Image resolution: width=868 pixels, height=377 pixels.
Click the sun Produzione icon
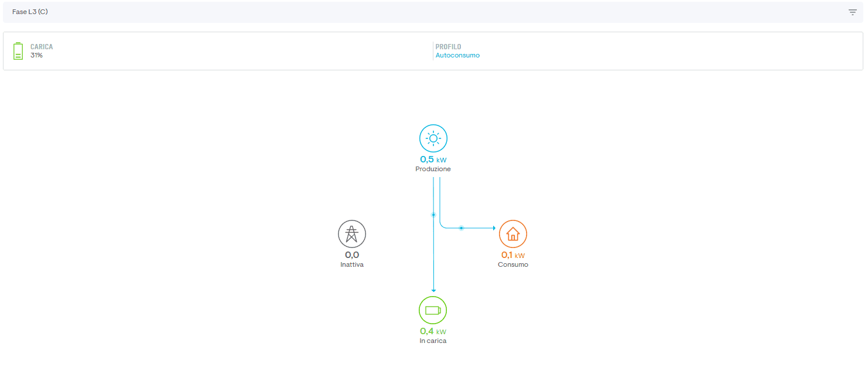coord(433,138)
